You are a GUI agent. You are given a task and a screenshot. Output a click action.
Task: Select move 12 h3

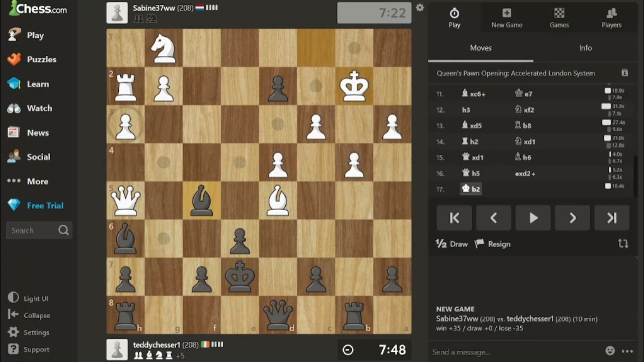pos(466,110)
